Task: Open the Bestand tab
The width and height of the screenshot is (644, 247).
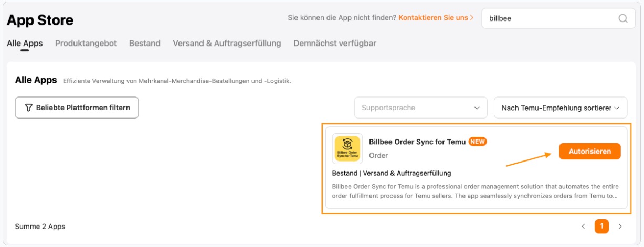Action: pos(145,44)
